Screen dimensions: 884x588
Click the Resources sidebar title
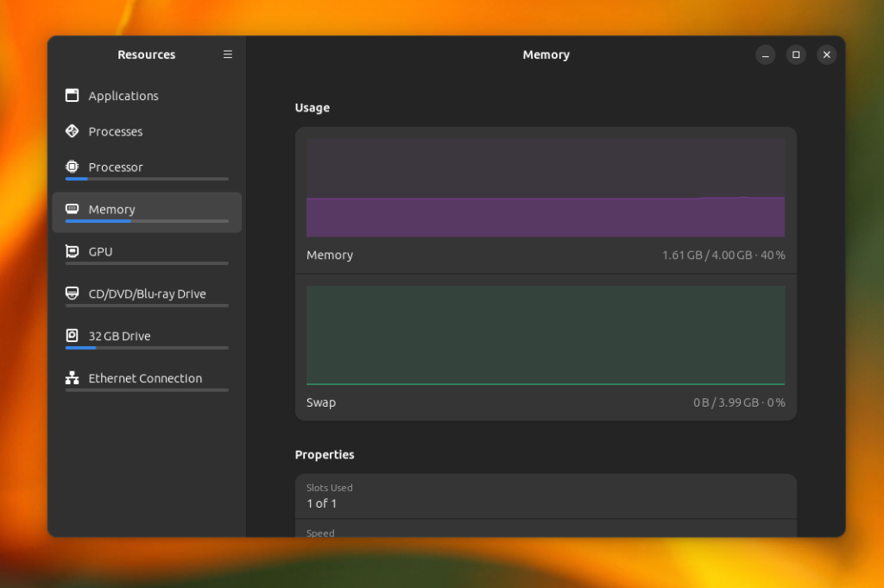click(x=147, y=54)
